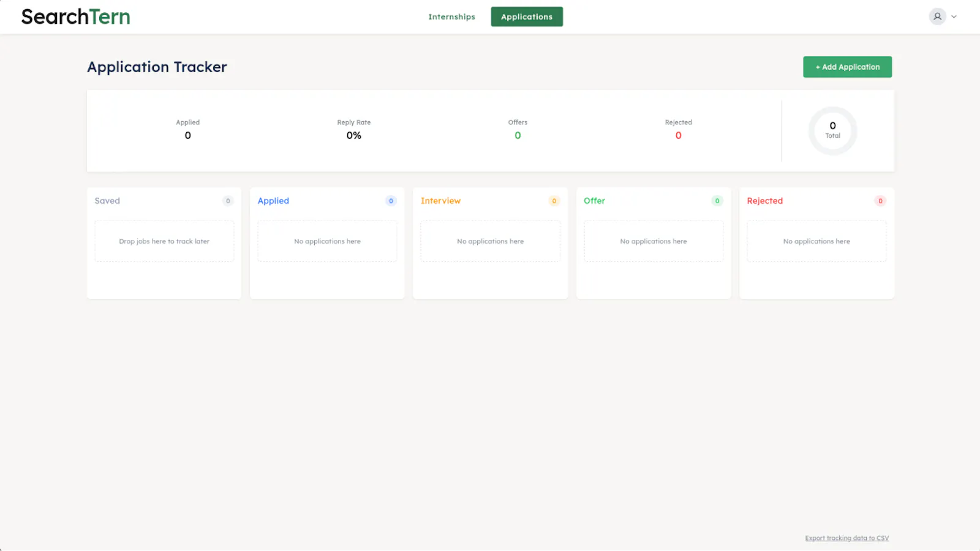Click the Offer column header

[x=594, y=201]
